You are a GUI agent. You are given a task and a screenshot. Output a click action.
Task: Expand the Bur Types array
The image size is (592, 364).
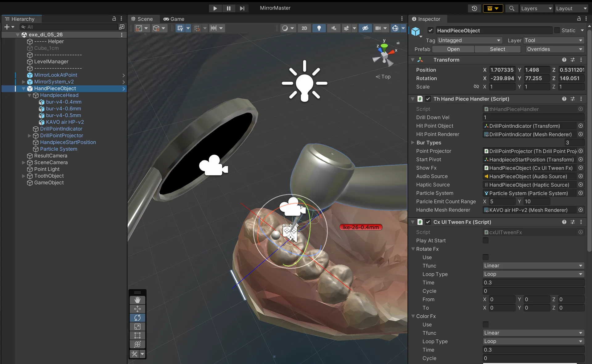tap(413, 143)
